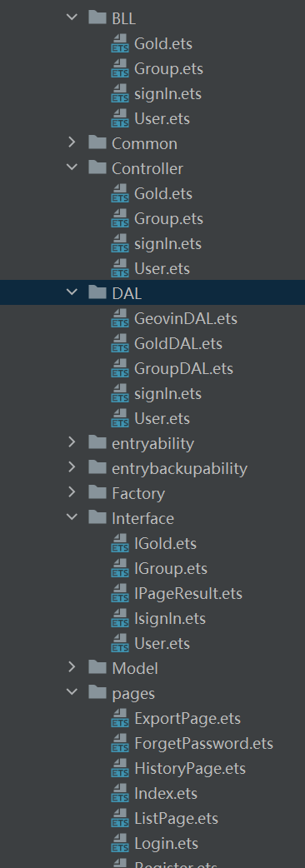
Task: Click the ETS icon beside GoldDAL.ets
Action: tap(120, 344)
